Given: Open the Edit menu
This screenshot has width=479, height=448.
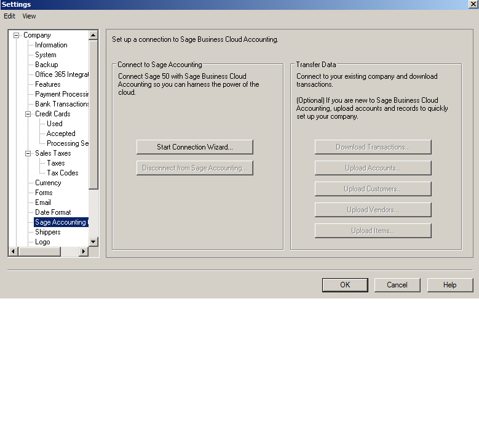Looking at the screenshot, I should (x=9, y=16).
